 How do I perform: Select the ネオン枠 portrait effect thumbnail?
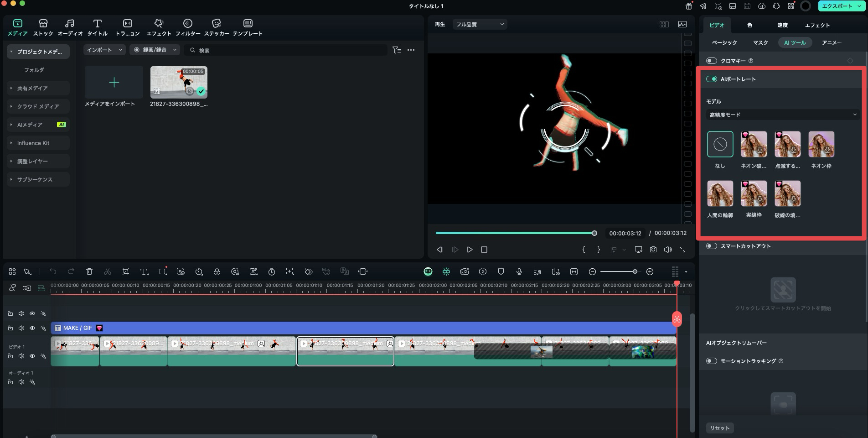pyautogui.click(x=821, y=144)
